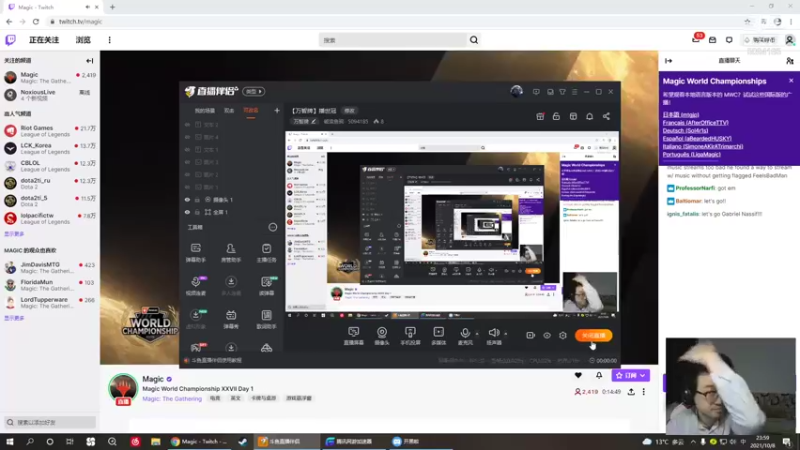The width and height of the screenshot is (800, 450).
Task: Open File Explorer from taskbar
Action: (156, 441)
